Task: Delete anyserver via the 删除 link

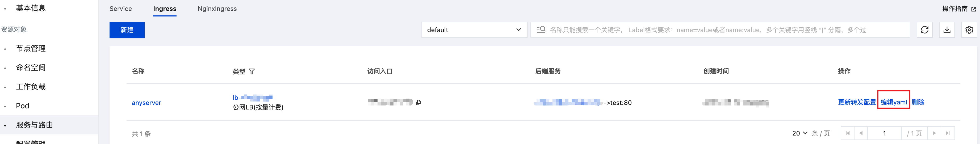Action: click(x=918, y=102)
